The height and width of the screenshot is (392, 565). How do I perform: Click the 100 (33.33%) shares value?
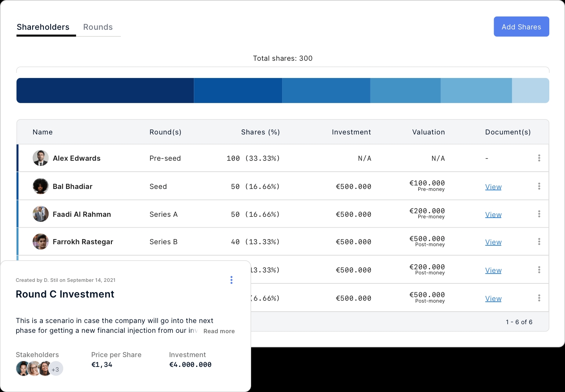point(253,158)
